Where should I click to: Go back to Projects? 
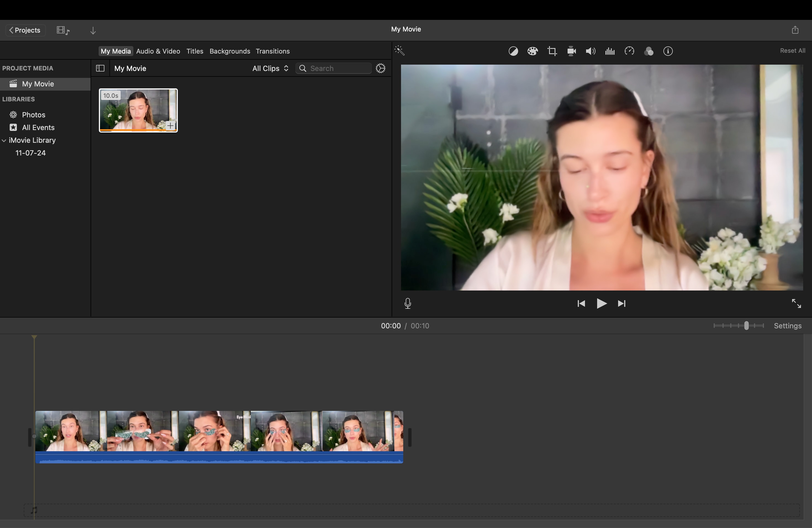pos(25,30)
